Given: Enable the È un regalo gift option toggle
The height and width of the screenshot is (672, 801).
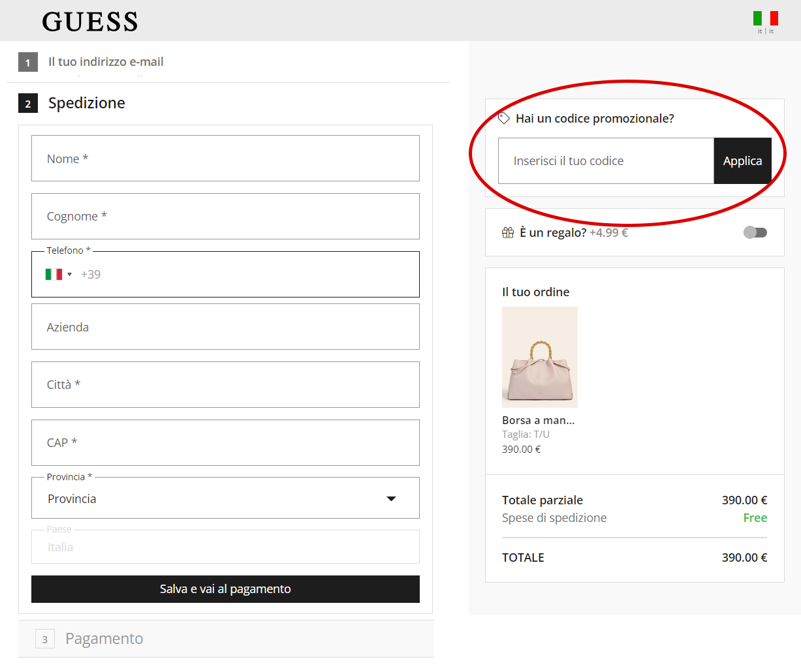Looking at the screenshot, I should point(755,232).
